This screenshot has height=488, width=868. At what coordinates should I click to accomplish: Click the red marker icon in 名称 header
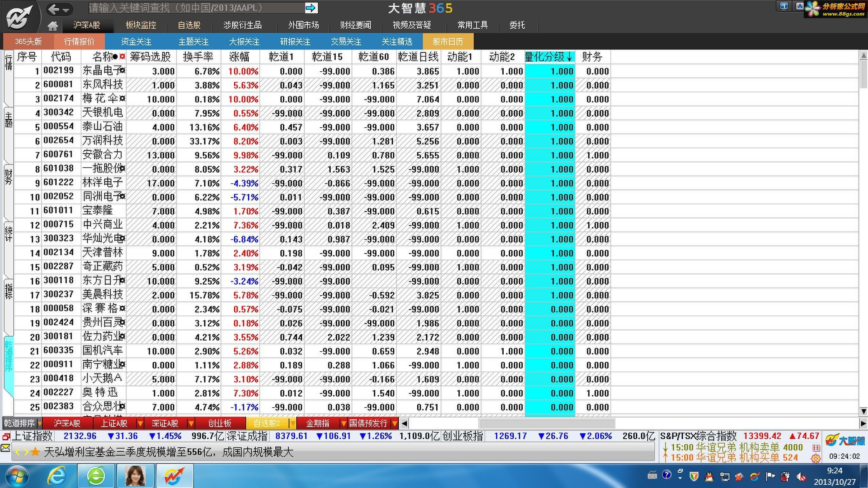coord(122,56)
